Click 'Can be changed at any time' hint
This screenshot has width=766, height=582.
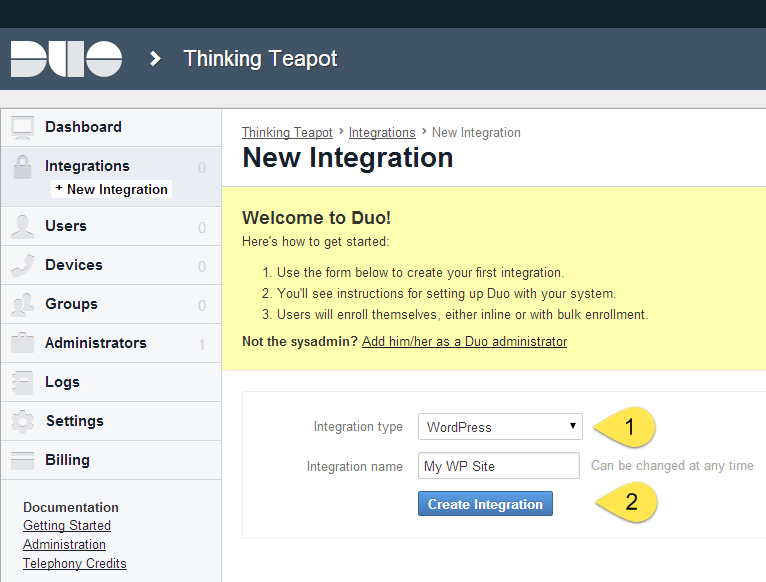click(672, 466)
